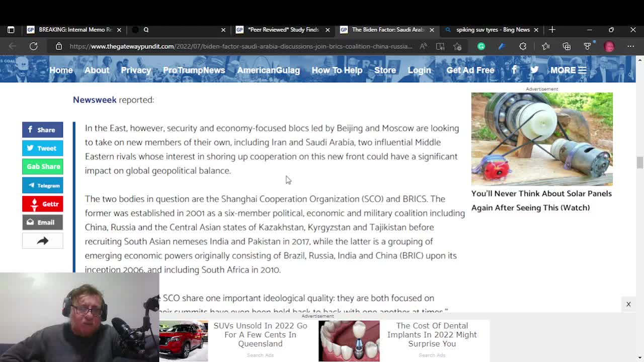Open the user profile avatar
The width and height of the screenshot is (644, 362).
[609, 46]
